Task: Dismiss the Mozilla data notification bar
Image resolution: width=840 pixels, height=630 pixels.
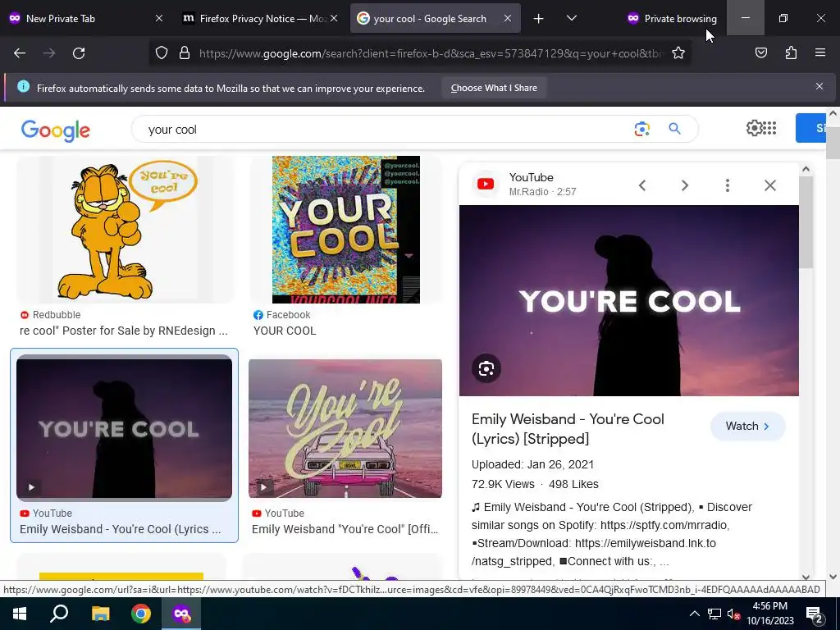Action: 819,86
